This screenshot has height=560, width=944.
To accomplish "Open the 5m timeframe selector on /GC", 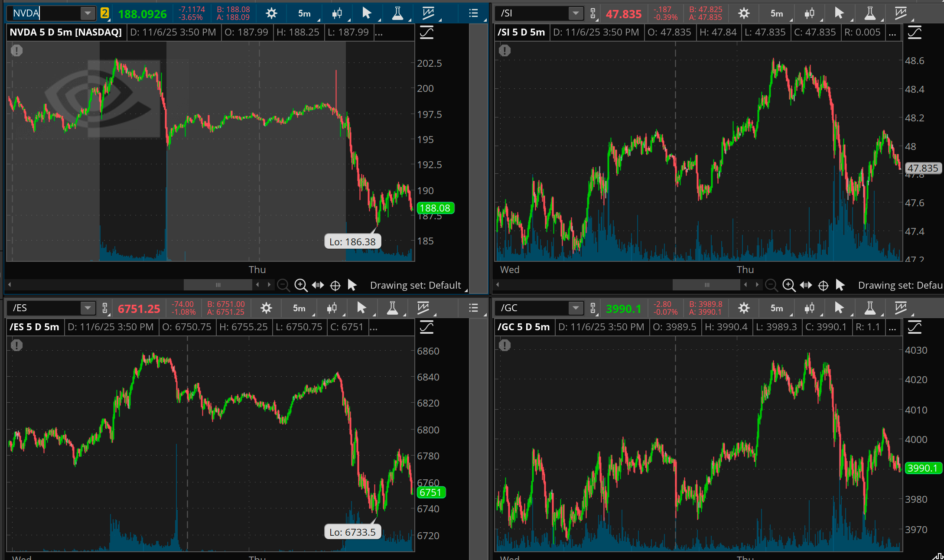I will coord(777,308).
